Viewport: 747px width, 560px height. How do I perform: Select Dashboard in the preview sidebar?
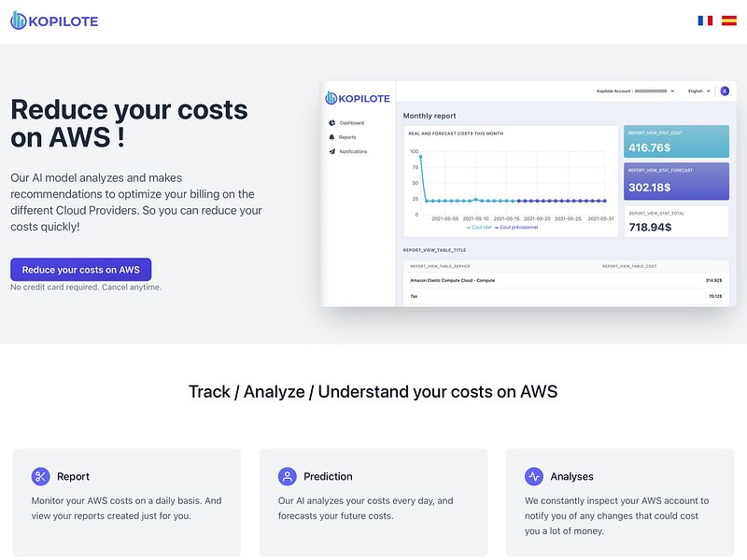tap(346, 123)
